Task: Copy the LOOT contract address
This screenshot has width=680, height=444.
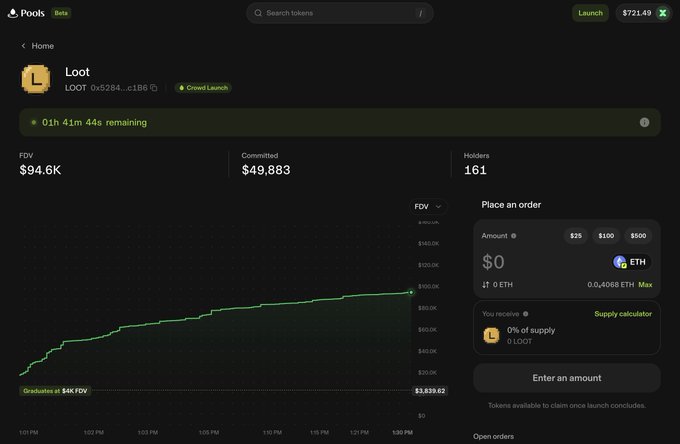Action: pos(154,88)
